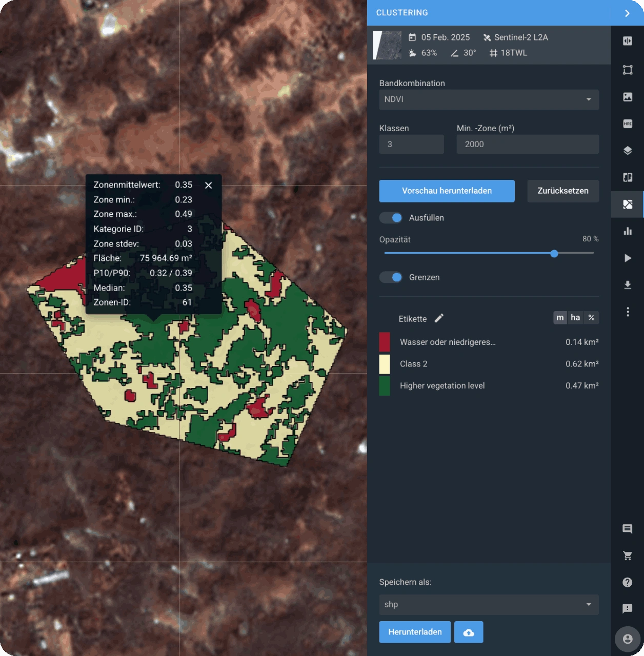Click the Opazität slider handle
The height and width of the screenshot is (656, 644).
[x=554, y=254]
